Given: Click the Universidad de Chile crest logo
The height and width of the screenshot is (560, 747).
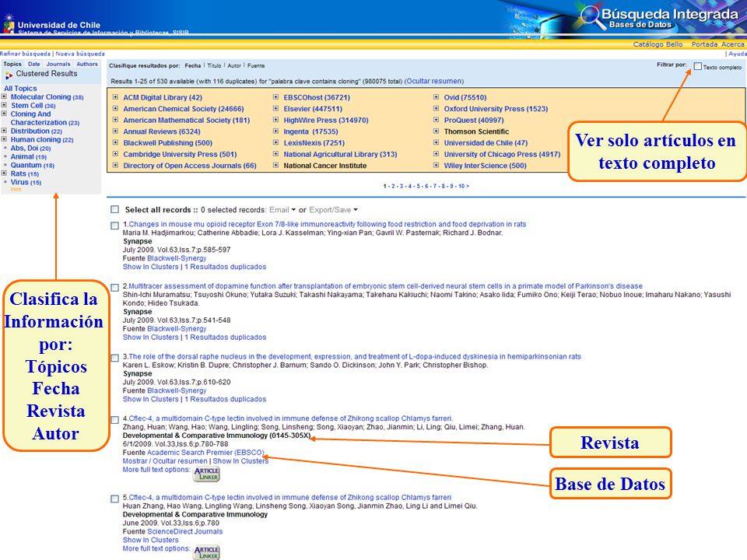Looking at the screenshot, I should pos(9,24).
